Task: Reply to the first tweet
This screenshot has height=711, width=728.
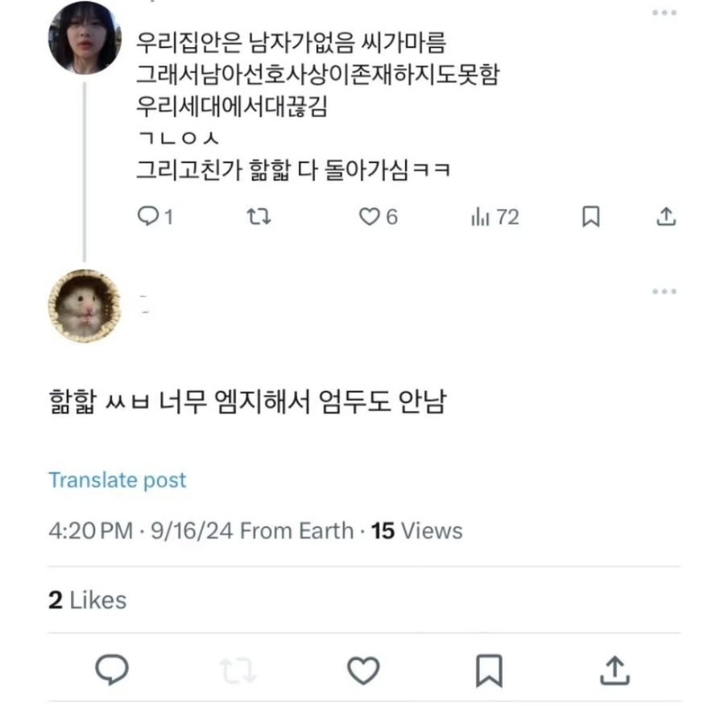Action: coord(149,217)
